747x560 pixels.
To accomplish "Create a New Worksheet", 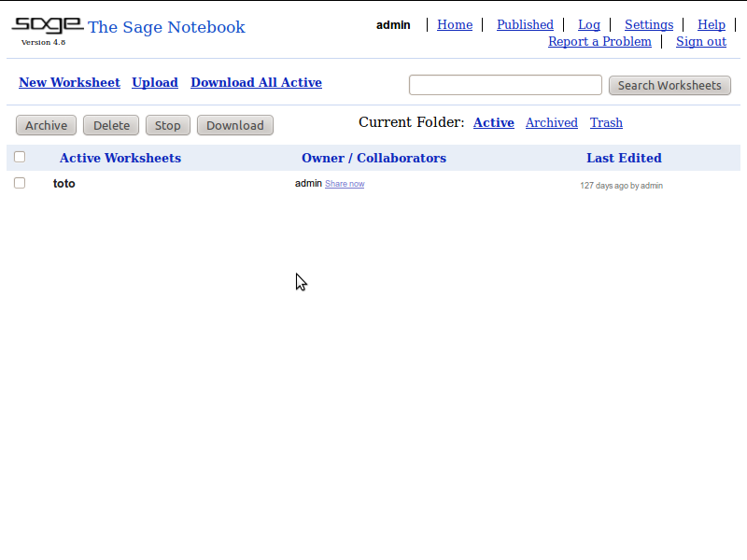I will click(x=69, y=82).
